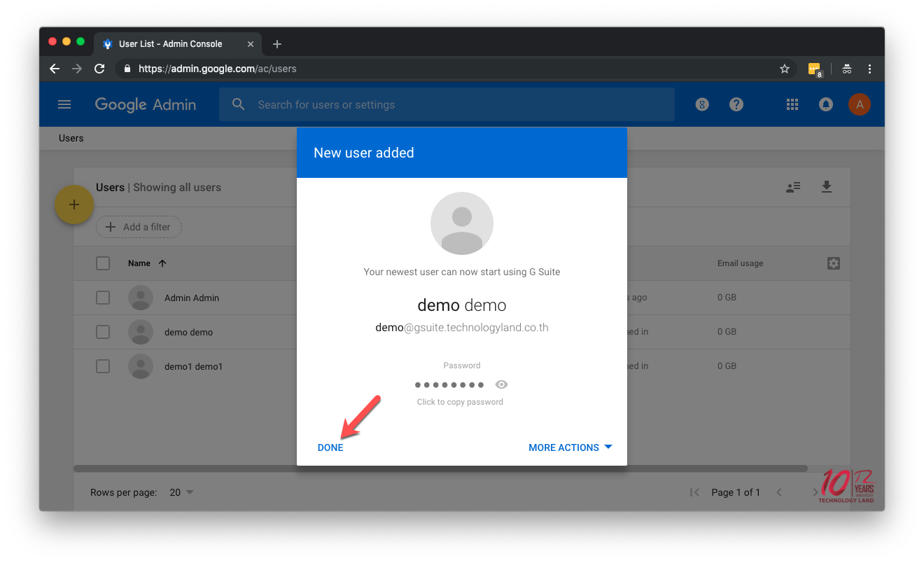Focus the Search for users or settings field

pyautogui.click(x=447, y=104)
